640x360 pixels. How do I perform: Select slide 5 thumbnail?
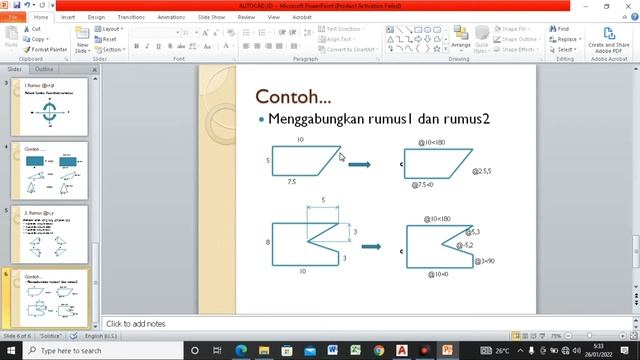point(49,234)
